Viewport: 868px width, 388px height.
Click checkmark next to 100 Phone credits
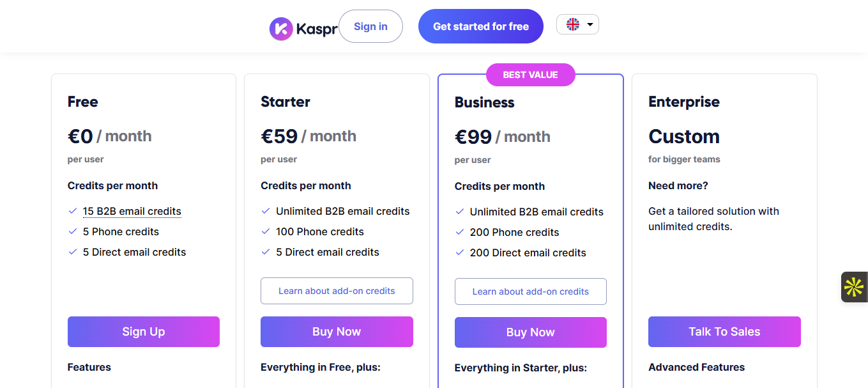pyautogui.click(x=266, y=231)
